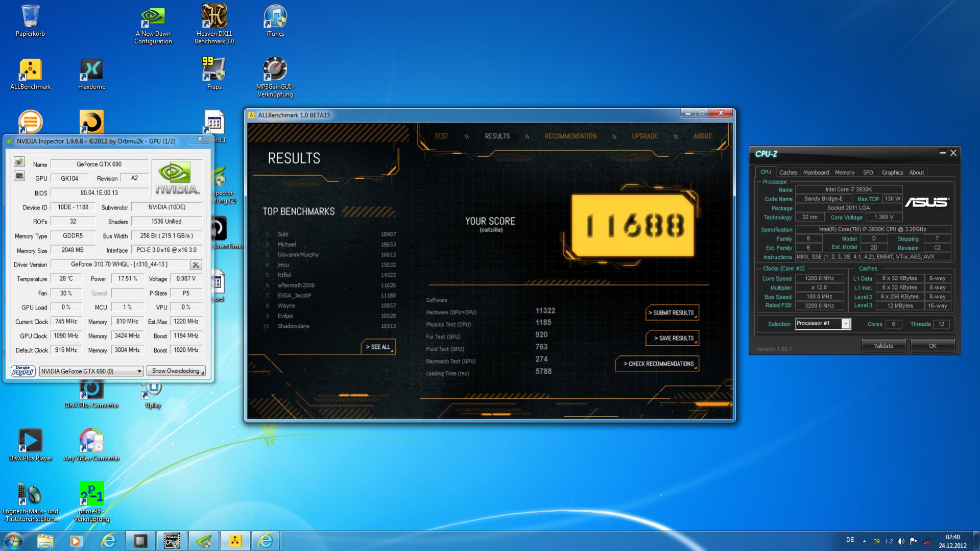Open the GPU selection dropdown in NVIDIA Inspector
980x551 pixels.
(x=91, y=371)
